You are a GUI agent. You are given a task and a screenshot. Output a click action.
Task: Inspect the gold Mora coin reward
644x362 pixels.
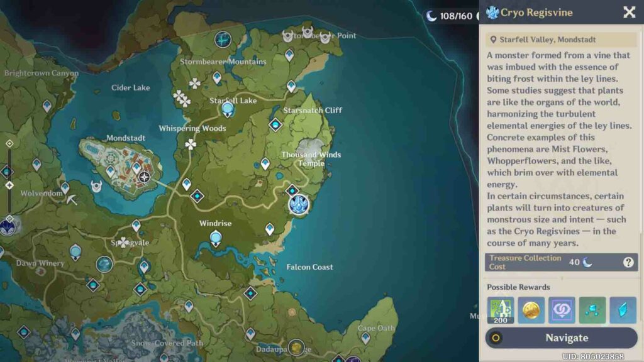(x=531, y=310)
